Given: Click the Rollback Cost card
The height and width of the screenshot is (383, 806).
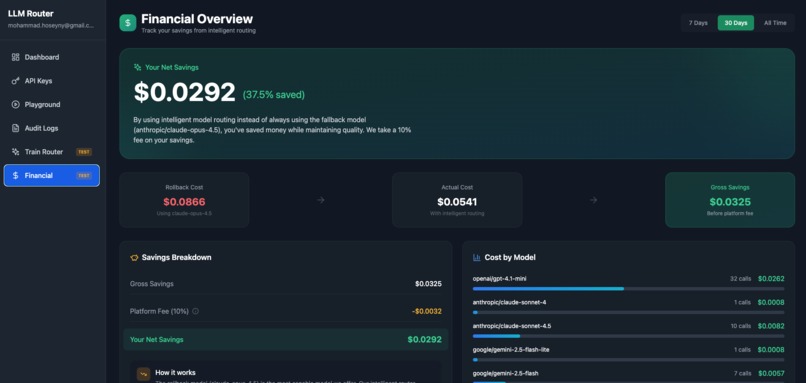Looking at the screenshot, I should tap(184, 200).
